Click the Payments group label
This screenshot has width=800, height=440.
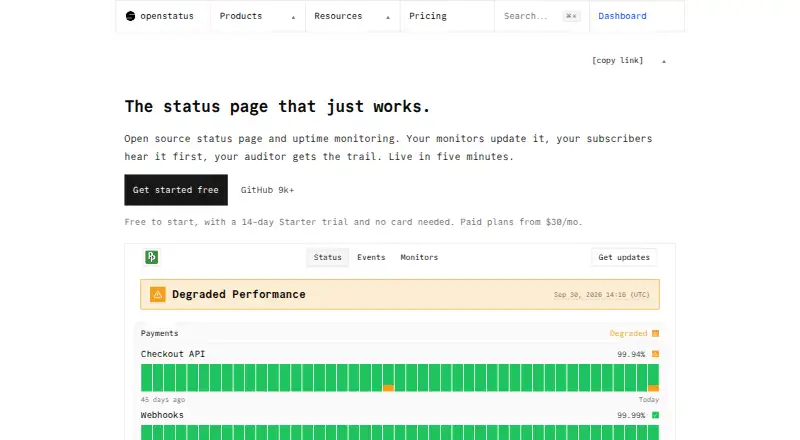tap(160, 333)
